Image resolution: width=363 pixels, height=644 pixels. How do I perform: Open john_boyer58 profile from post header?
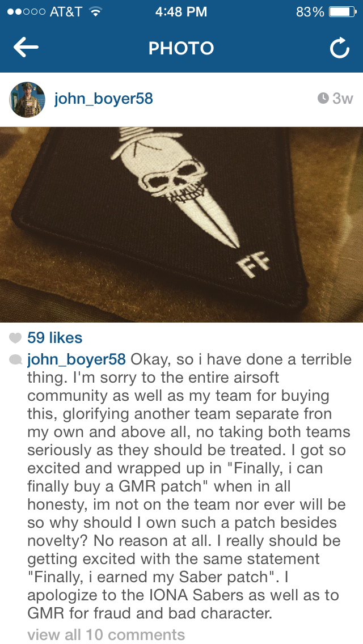104,99
